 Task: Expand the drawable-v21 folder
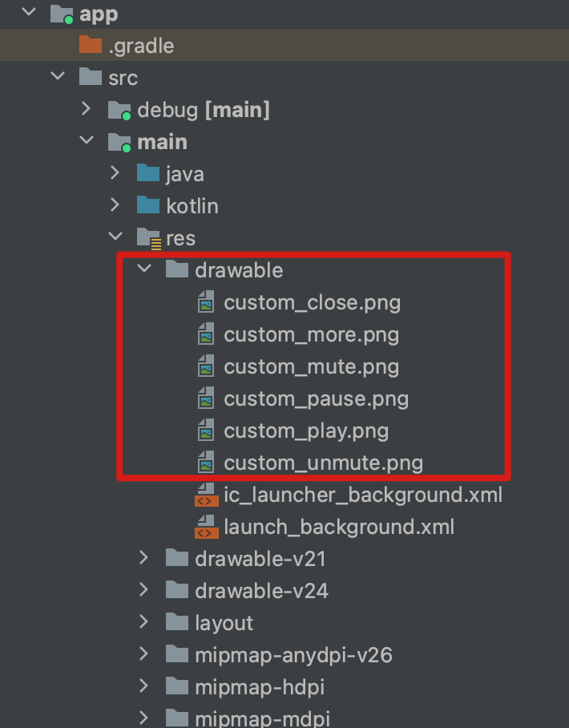[145, 558]
